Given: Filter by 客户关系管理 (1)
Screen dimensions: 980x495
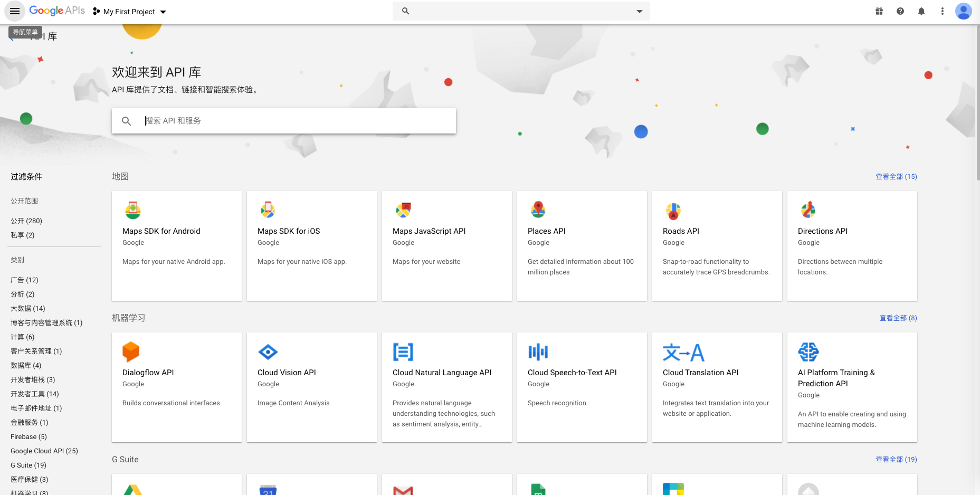Looking at the screenshot, I should tap(36, 351).
